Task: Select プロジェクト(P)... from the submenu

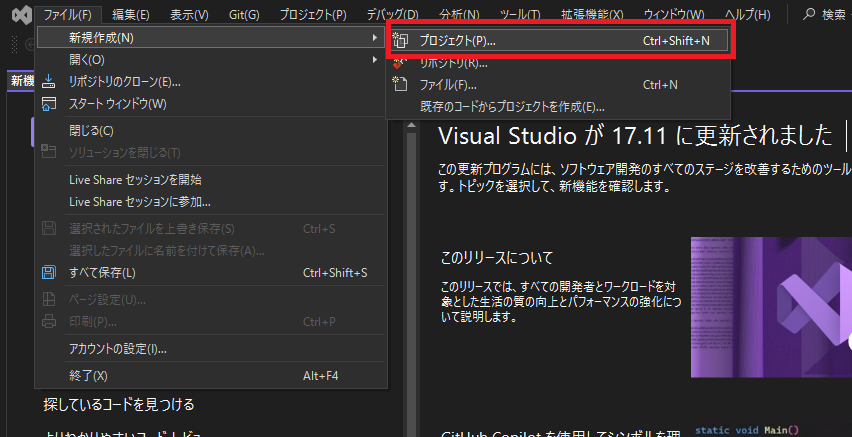Action: pos(457,41)
